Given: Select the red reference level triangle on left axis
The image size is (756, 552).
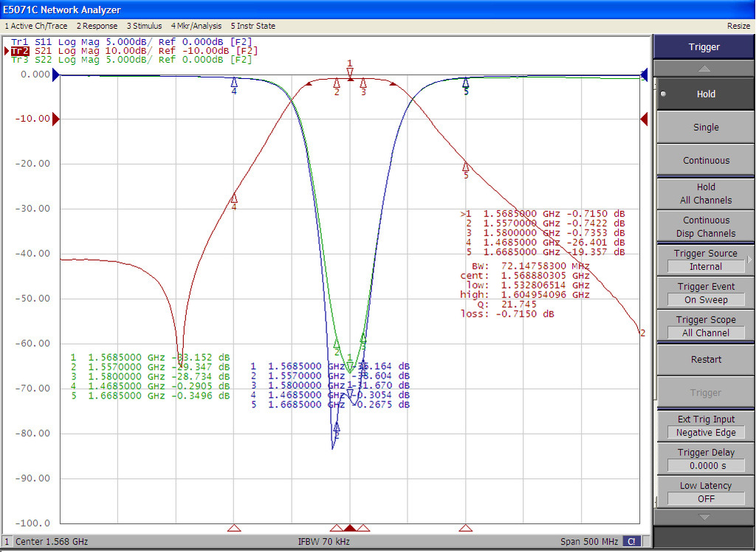Looking at the screenshot, I should click(55, 119).
